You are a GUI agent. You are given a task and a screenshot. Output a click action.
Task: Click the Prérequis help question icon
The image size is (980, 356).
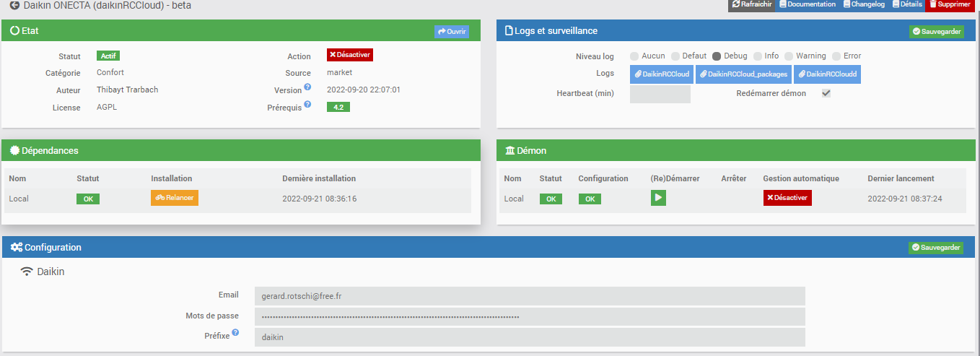point(307,104)
